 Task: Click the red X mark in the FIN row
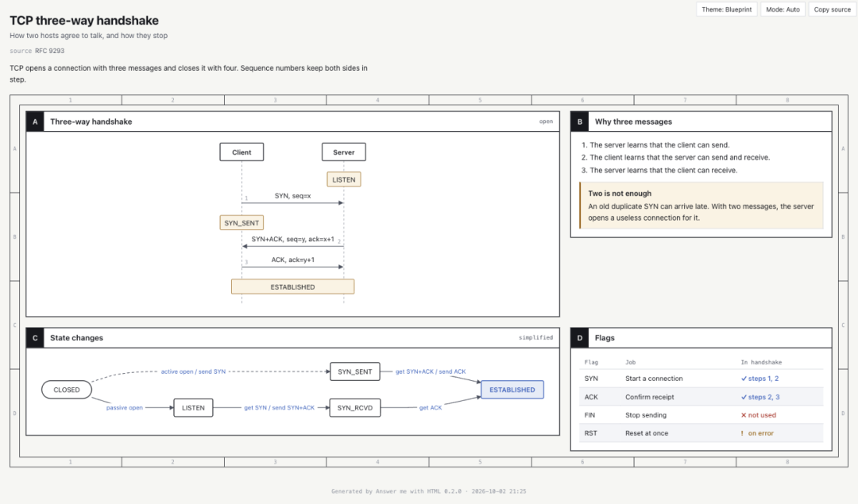click(x=744, y=415)
